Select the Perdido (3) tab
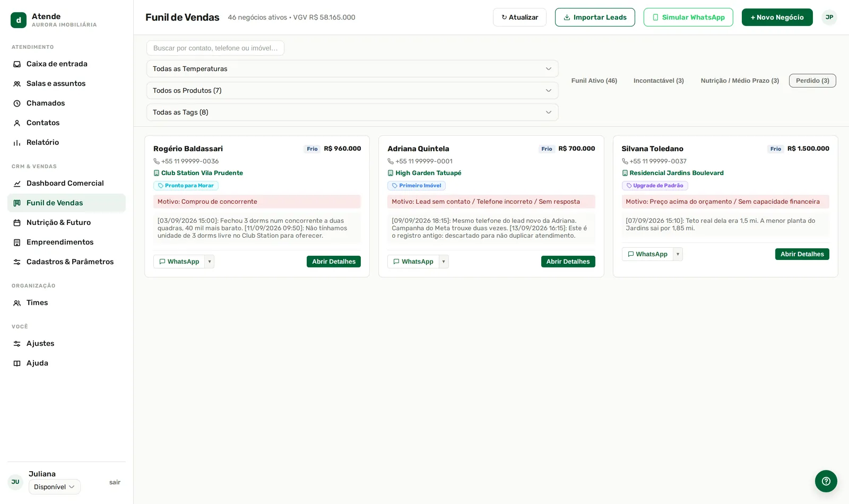The width and height of the screenshot is (849, 504). [812, 81]
